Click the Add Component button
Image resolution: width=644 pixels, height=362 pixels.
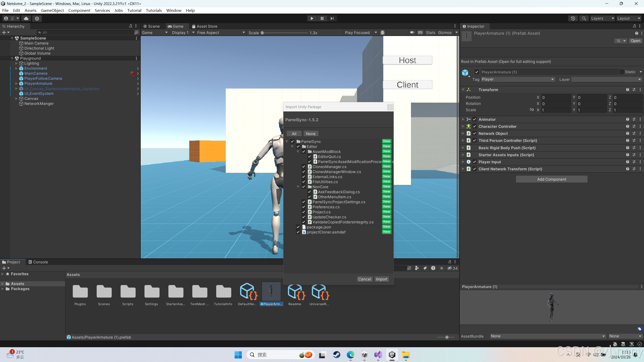click(x=551, y=179)
